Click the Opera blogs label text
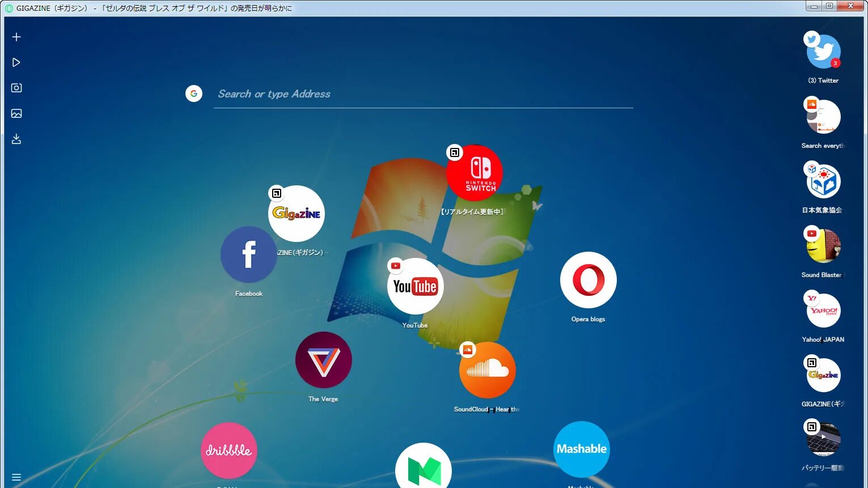The width and height of the screenshot is (868, 488). (588, 319)
